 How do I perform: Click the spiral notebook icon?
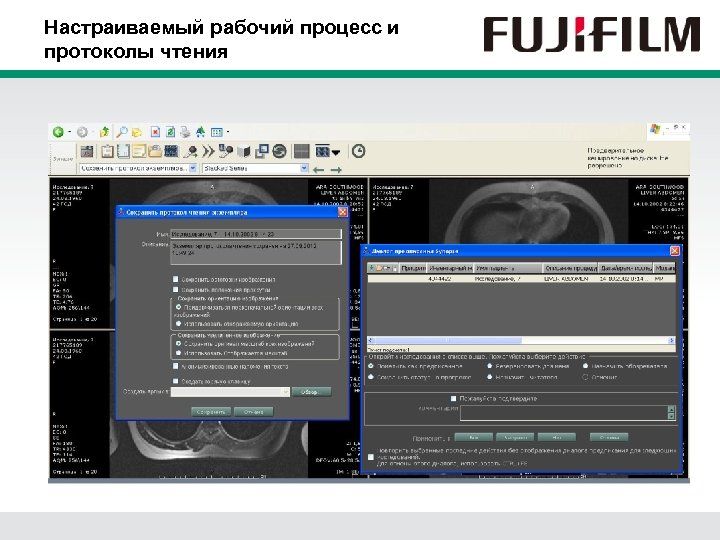click(123, 151)
